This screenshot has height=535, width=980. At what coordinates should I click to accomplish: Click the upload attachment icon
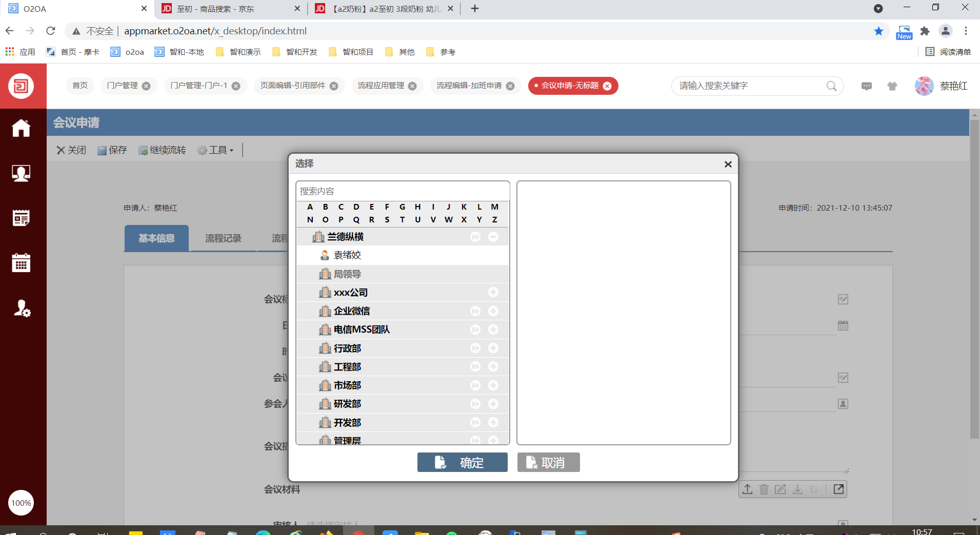click(x=747, y=489)
